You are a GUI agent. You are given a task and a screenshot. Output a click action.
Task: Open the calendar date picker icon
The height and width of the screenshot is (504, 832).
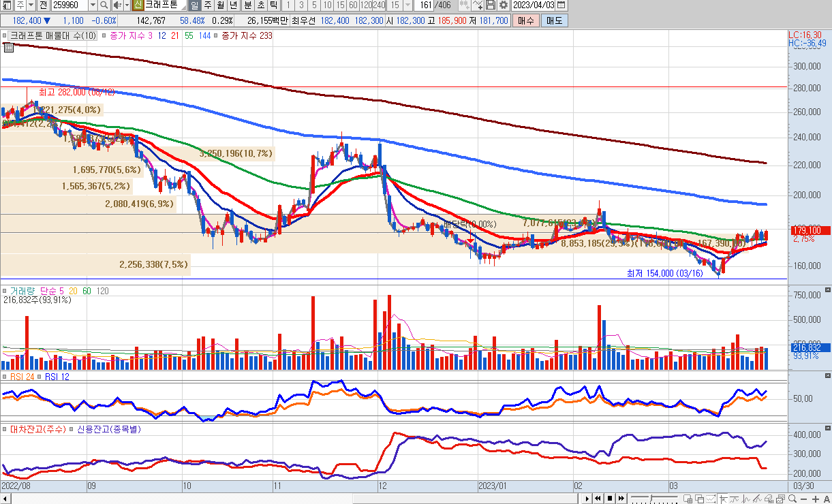click(x=561, y=5)
